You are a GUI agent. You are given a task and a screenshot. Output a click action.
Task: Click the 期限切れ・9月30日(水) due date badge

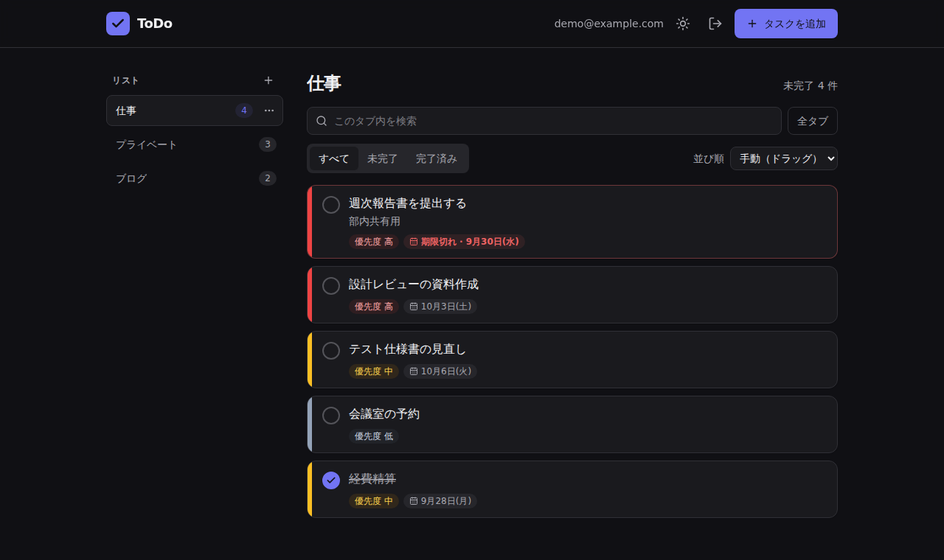click(x=465, y=242)
